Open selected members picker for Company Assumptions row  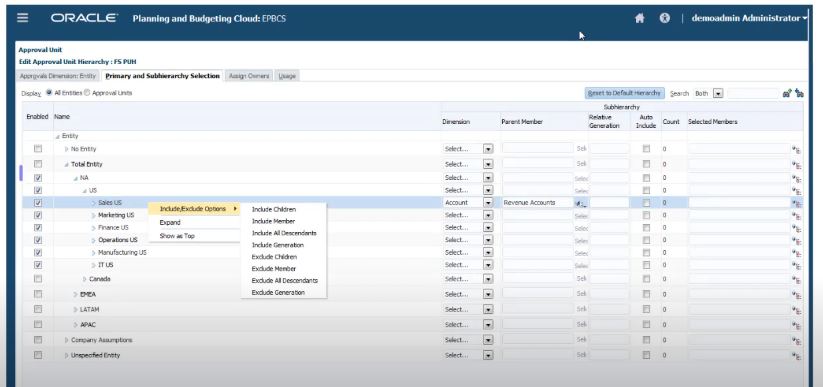(x=797, y=341)
